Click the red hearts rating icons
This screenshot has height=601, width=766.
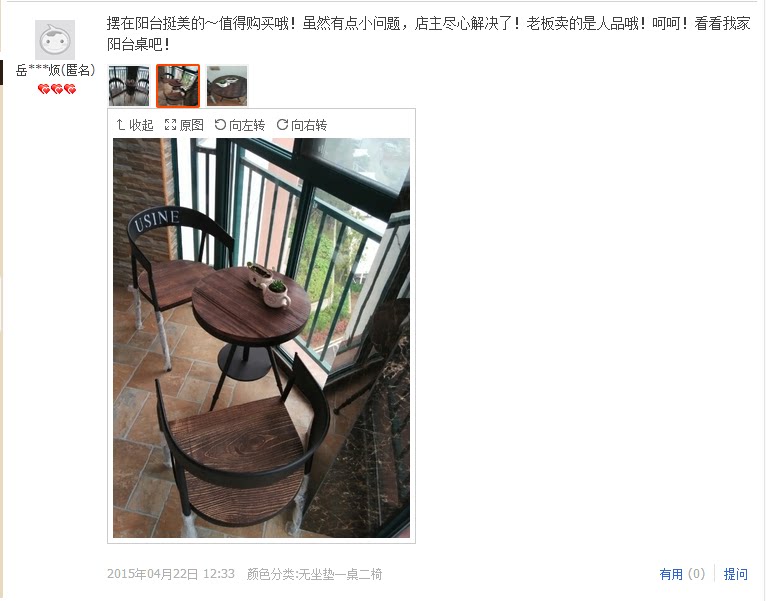(57, 89)
